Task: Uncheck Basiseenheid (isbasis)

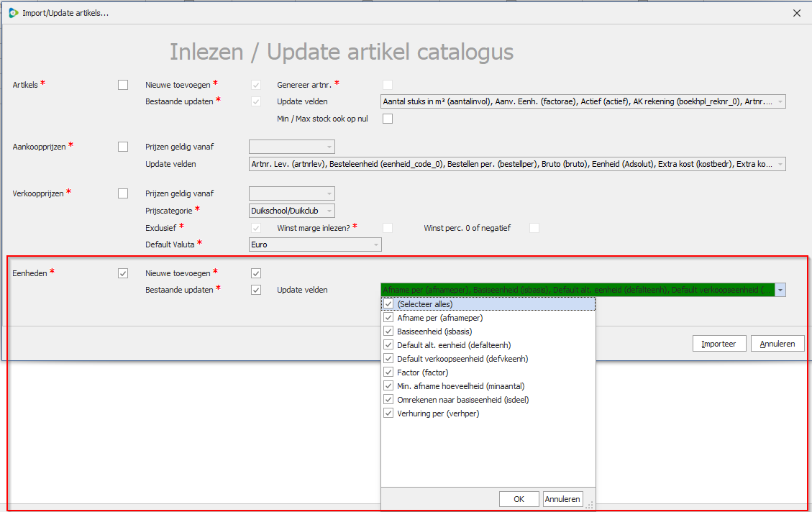Action: [388, 332]
